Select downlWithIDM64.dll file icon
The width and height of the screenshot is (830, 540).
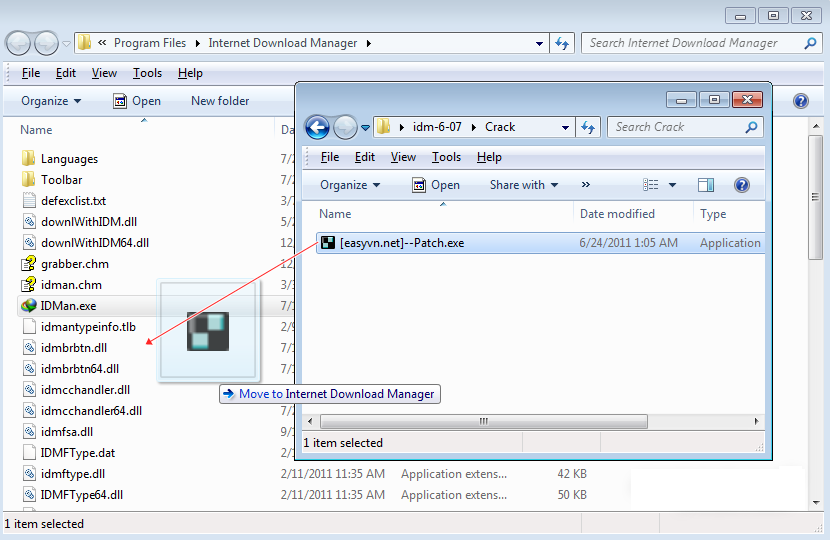(29, 243)
